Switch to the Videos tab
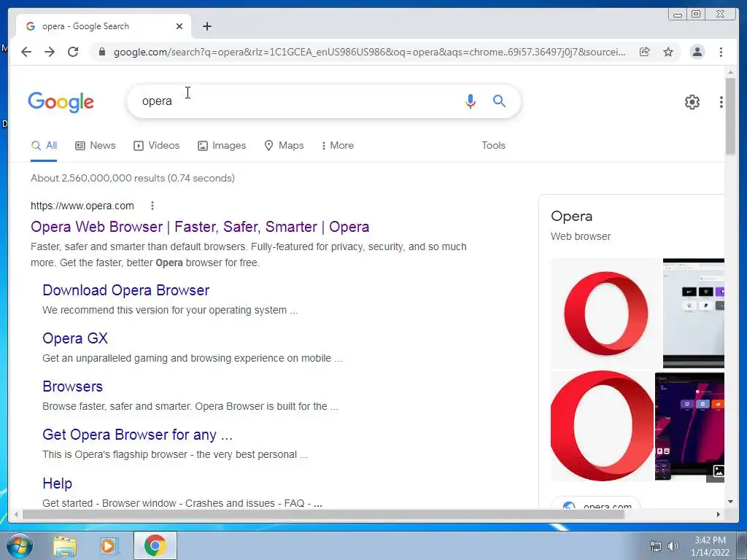The width and height of the screenshot is (747, 560). coord(156,146)
